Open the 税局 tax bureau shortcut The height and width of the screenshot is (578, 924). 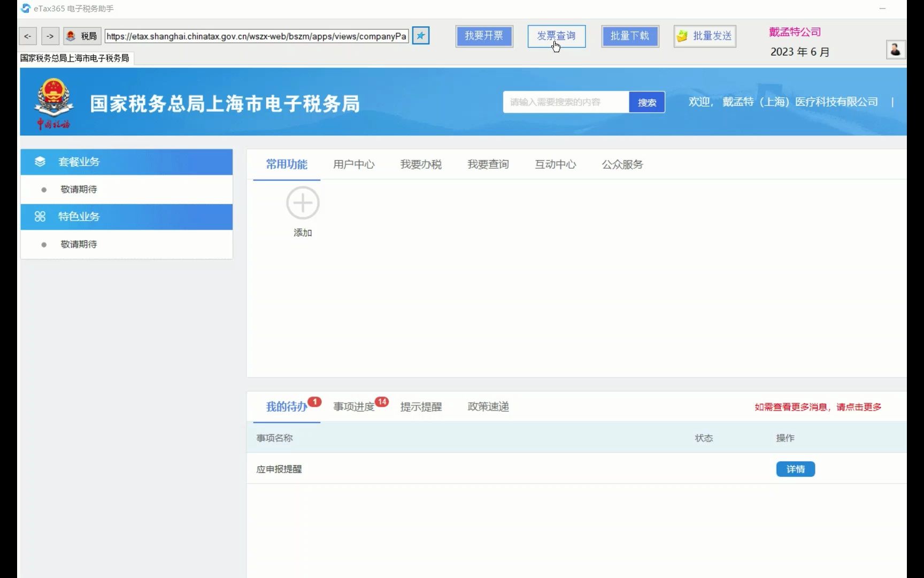pyautogui.click(x=82, y=36)
